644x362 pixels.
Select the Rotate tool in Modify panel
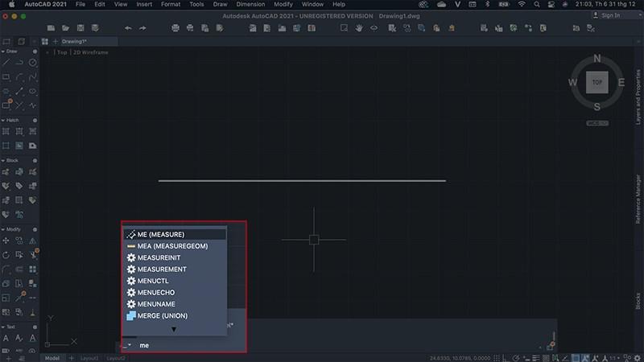(x=6, y=255)
